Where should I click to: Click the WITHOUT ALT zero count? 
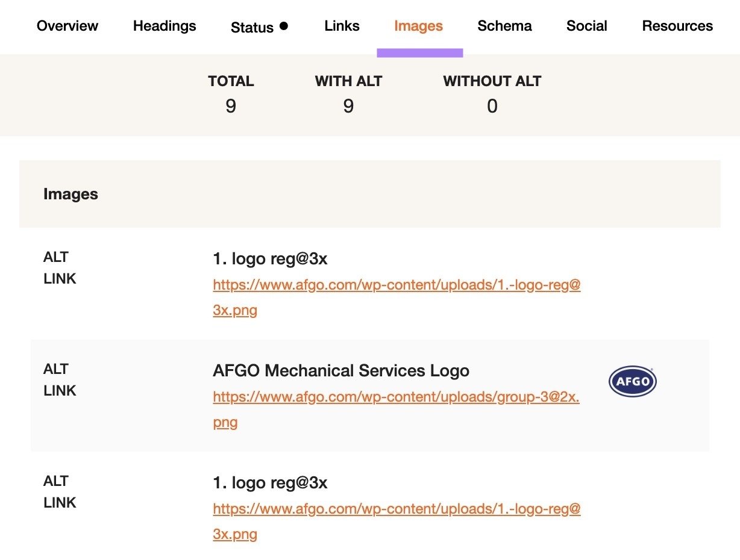[492, 107]
